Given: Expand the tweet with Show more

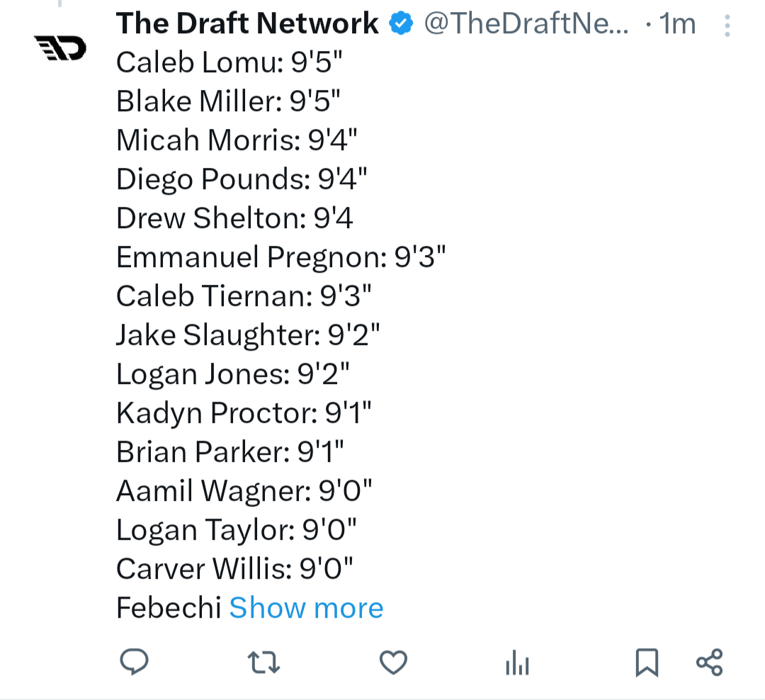Looking at the screenshot, I should [306, 608].
